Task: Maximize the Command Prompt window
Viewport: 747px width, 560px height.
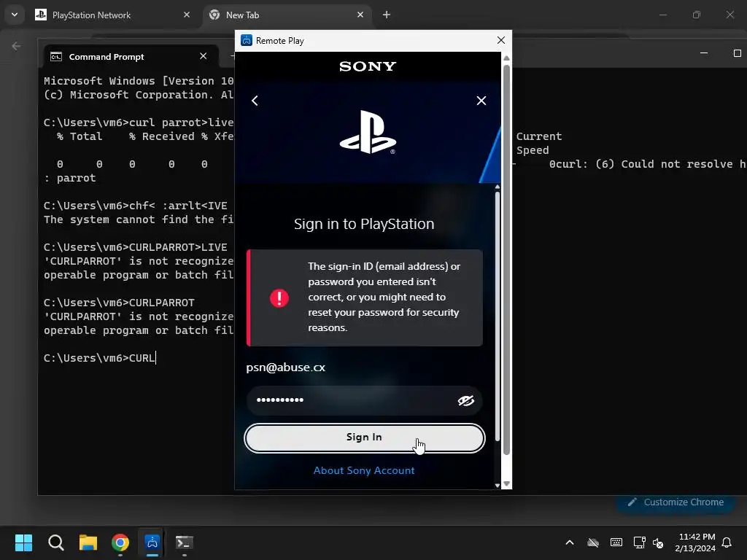Action: pos(737,52)
